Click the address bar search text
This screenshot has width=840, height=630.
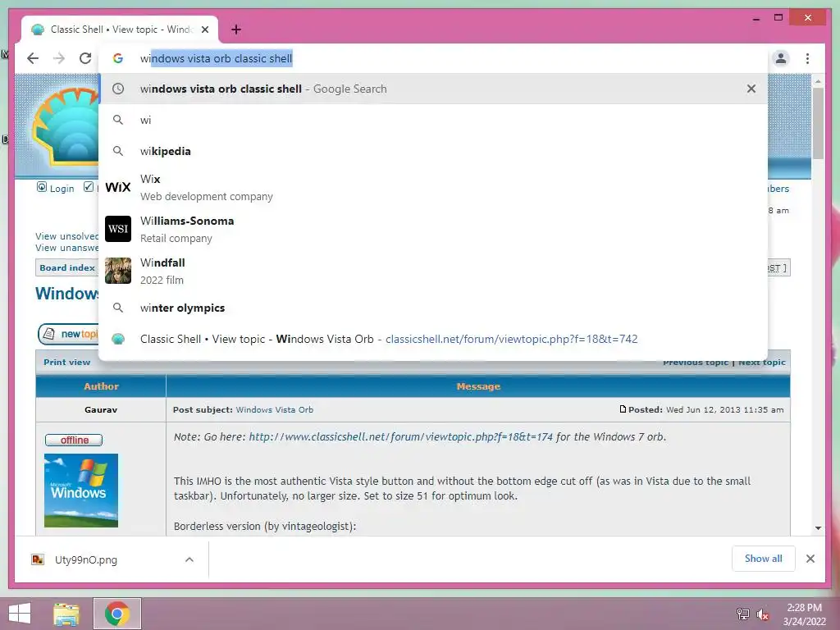216,58
